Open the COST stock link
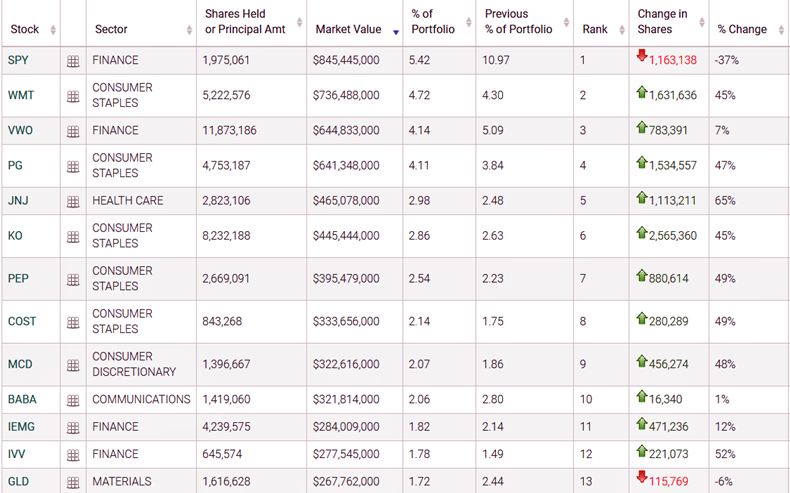The height and width of the screenshot is (493, 790). point(22,321)
